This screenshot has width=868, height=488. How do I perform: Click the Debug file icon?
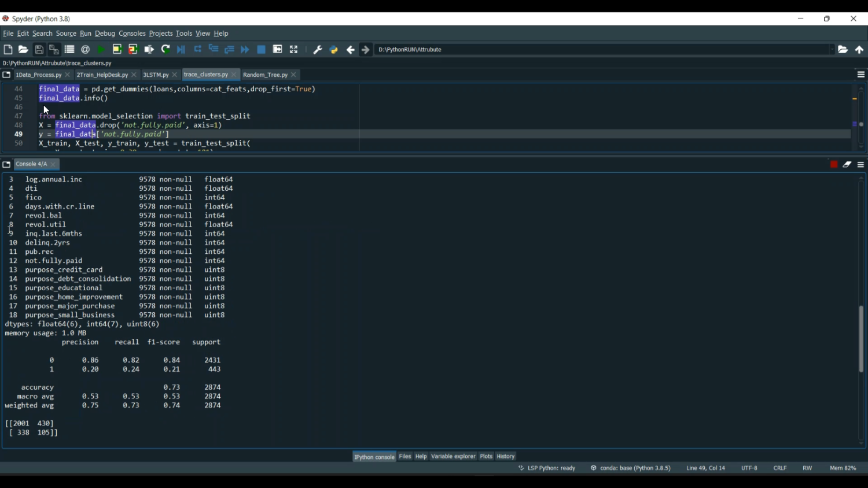[x=181, y=50]
